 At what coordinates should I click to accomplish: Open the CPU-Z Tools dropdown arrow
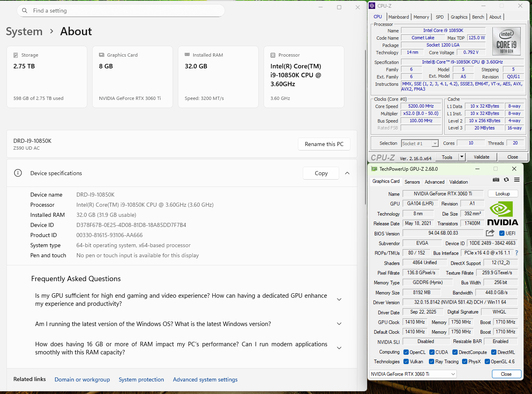pyautogui.click(x=462, y=157)
